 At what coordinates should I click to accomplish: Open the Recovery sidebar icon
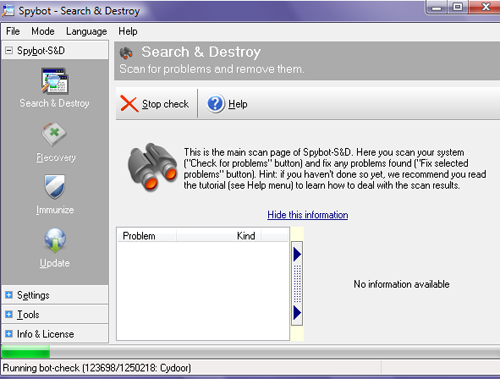click(54, 134)
